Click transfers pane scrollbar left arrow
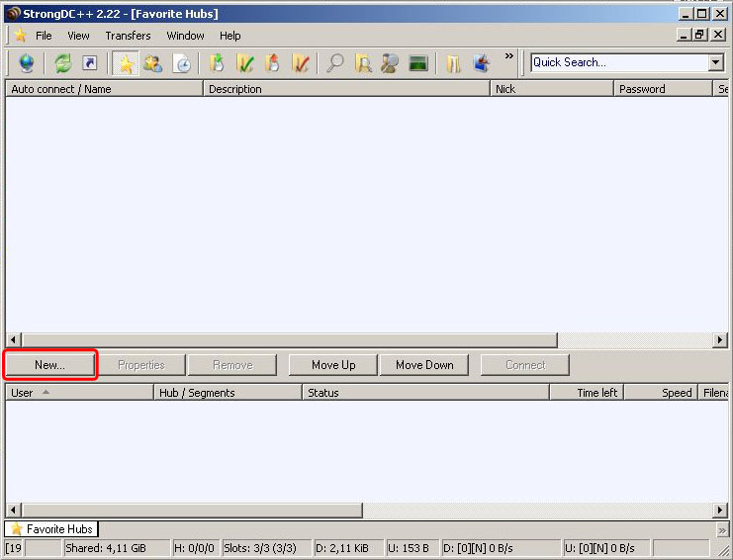This screenshot has width=733, height=560. (x=14, y=510)
